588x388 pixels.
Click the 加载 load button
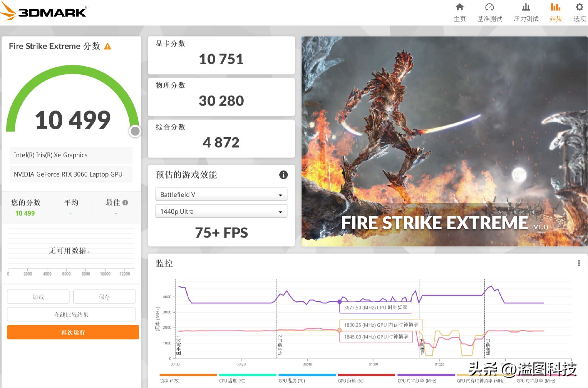pos(38,297)
